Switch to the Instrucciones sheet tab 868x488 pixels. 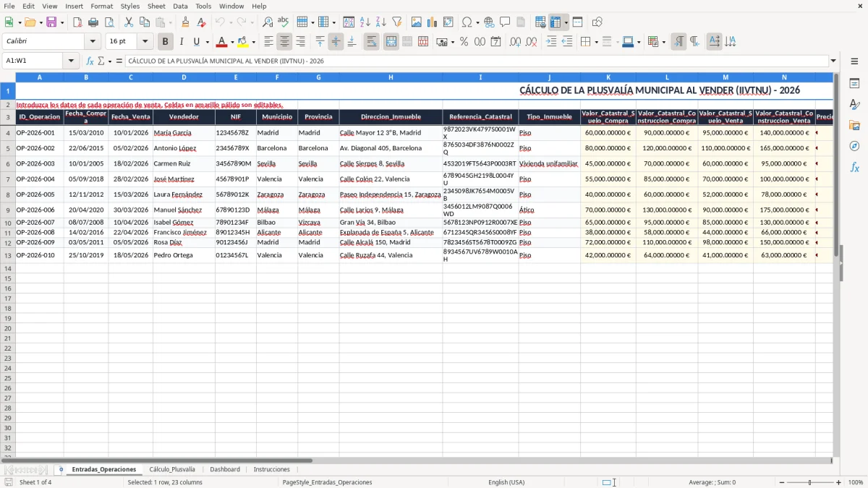coord(272,469)
